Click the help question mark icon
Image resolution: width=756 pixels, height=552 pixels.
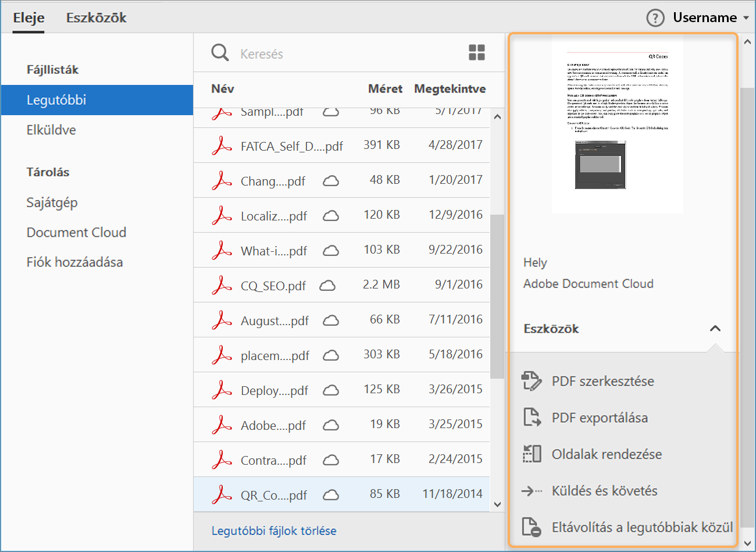click(x=655, y=18)
